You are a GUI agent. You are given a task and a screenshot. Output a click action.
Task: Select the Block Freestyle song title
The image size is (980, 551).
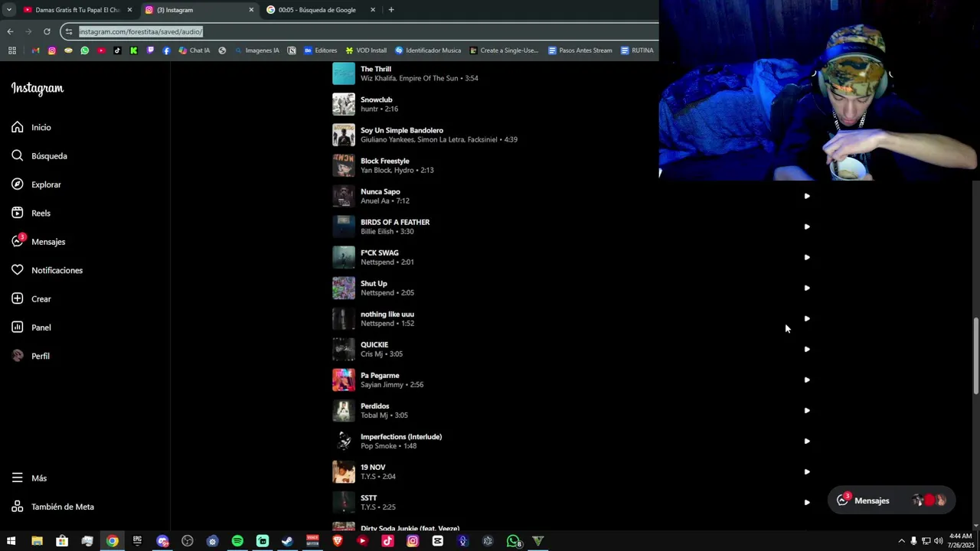click(x=385, y=161)
